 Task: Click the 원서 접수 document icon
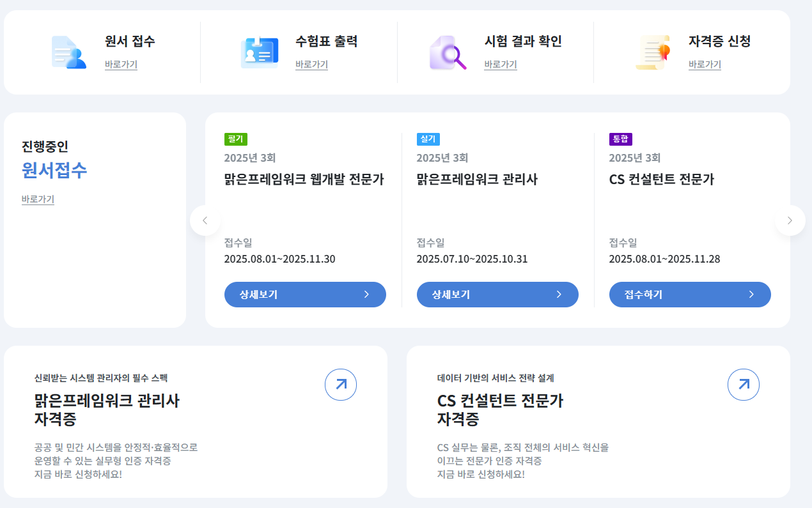click(68, 52)
